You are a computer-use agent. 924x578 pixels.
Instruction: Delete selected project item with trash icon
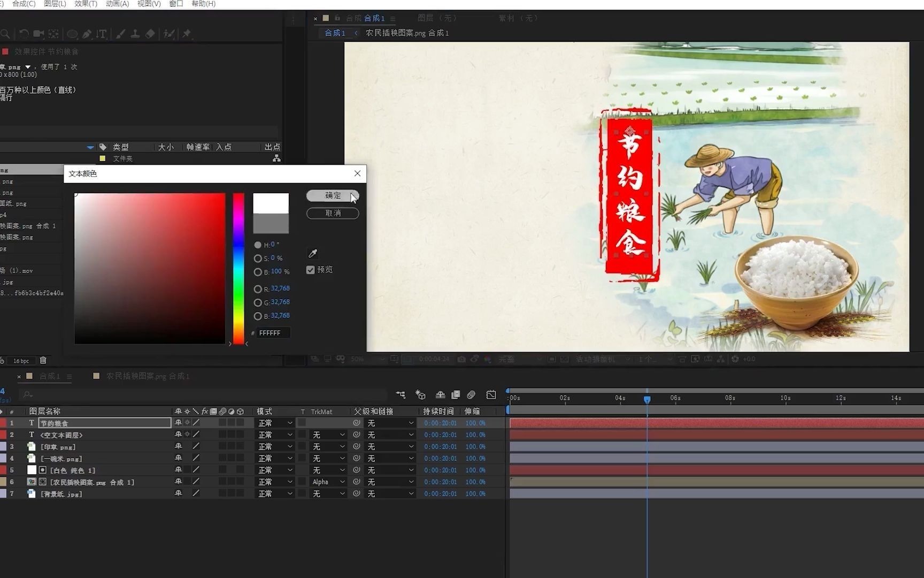43,360
